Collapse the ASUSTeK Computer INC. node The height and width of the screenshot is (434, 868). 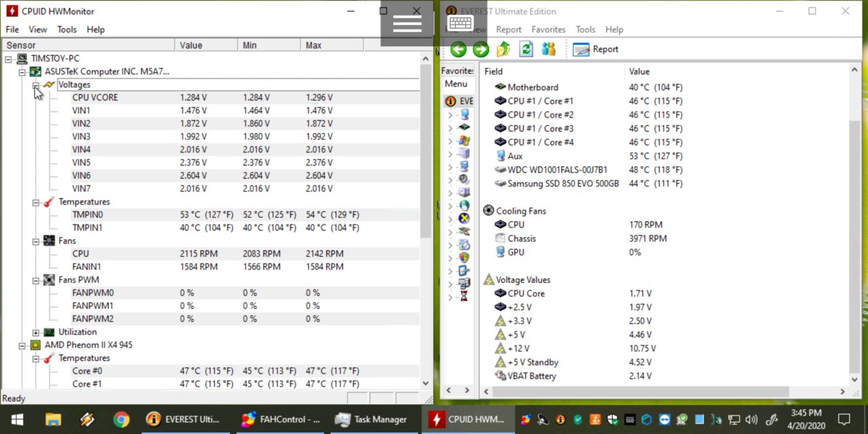22,72
